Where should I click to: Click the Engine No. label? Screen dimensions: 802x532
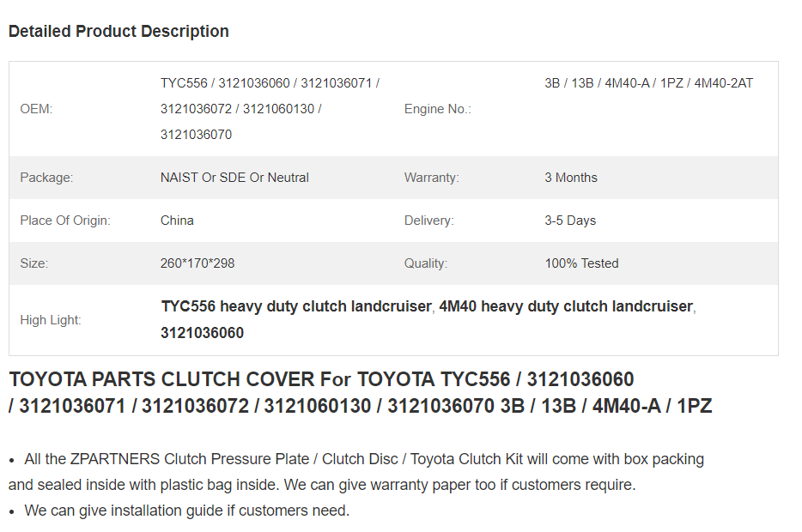[437, 109]
